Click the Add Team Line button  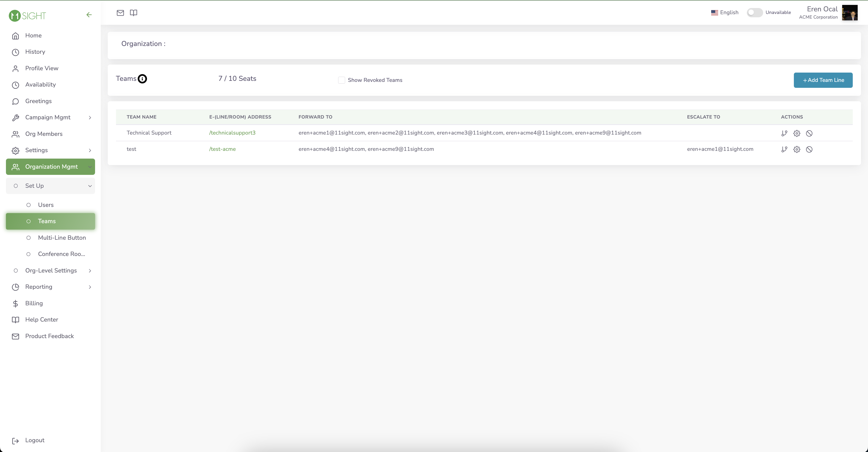(823, 80)
